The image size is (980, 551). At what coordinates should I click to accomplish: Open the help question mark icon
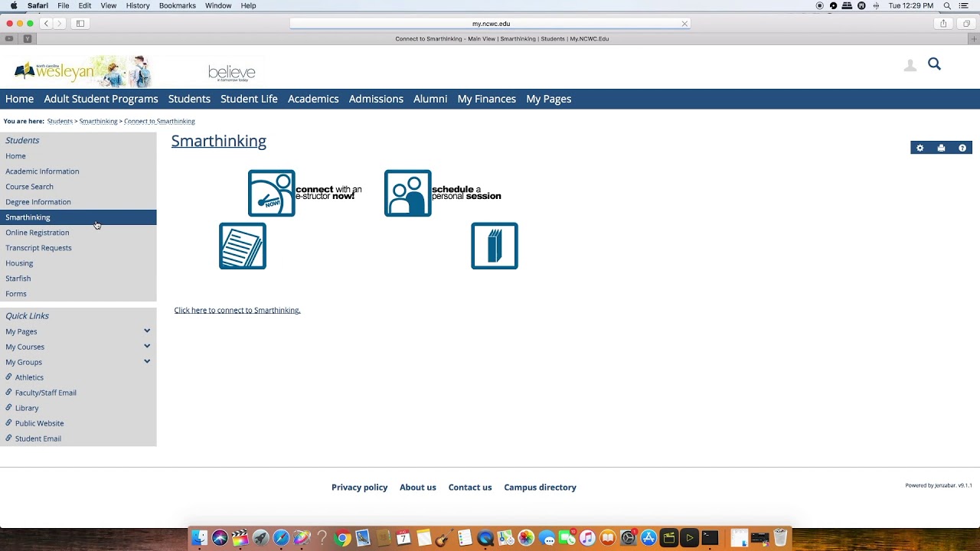pyautogui.click(x=962, y=148)
